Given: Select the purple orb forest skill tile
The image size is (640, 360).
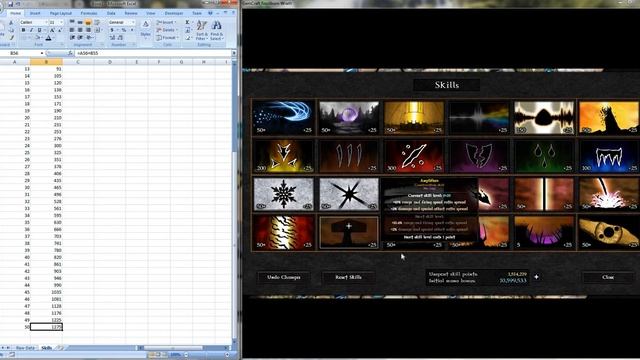Looking at the screenshot, I should click(x=349, y=118).
